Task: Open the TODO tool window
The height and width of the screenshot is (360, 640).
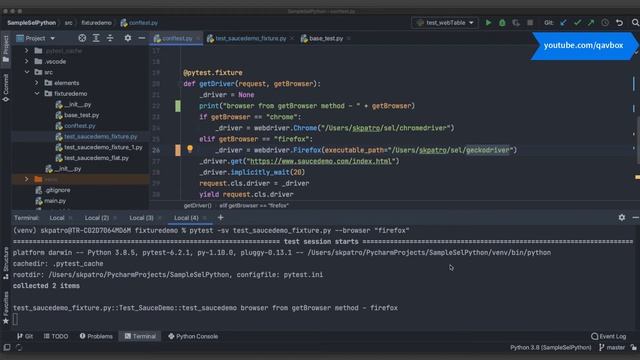Action: coord(56,336)
